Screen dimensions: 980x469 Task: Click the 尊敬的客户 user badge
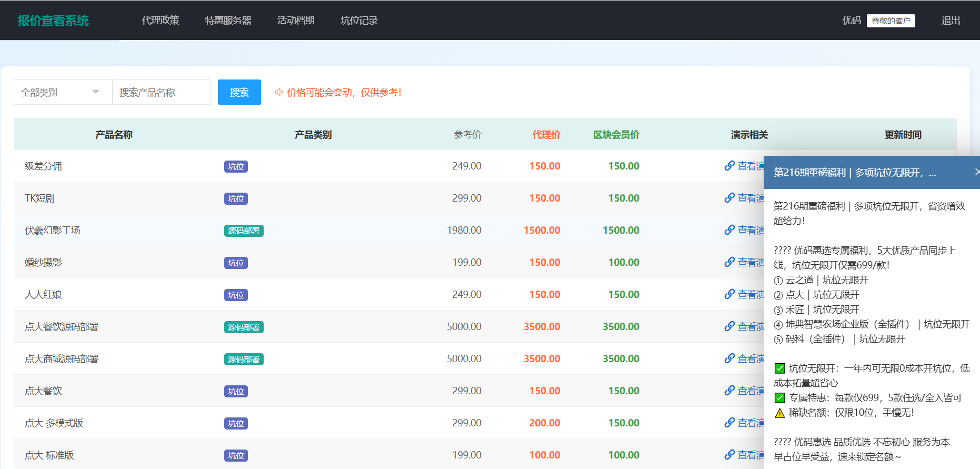891,21
